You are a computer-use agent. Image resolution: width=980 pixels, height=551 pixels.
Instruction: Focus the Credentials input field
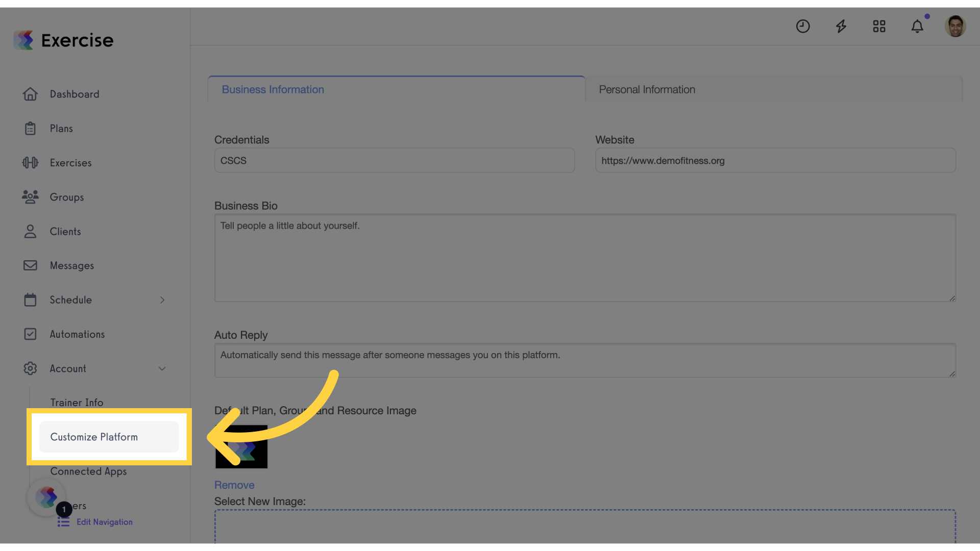pos(395,160)
